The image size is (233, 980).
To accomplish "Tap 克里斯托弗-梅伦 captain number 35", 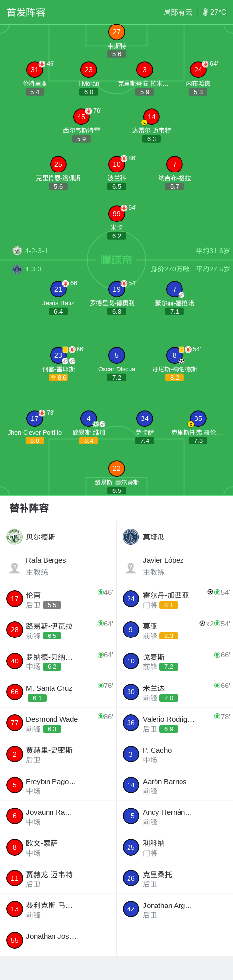I will pos(198,418).
